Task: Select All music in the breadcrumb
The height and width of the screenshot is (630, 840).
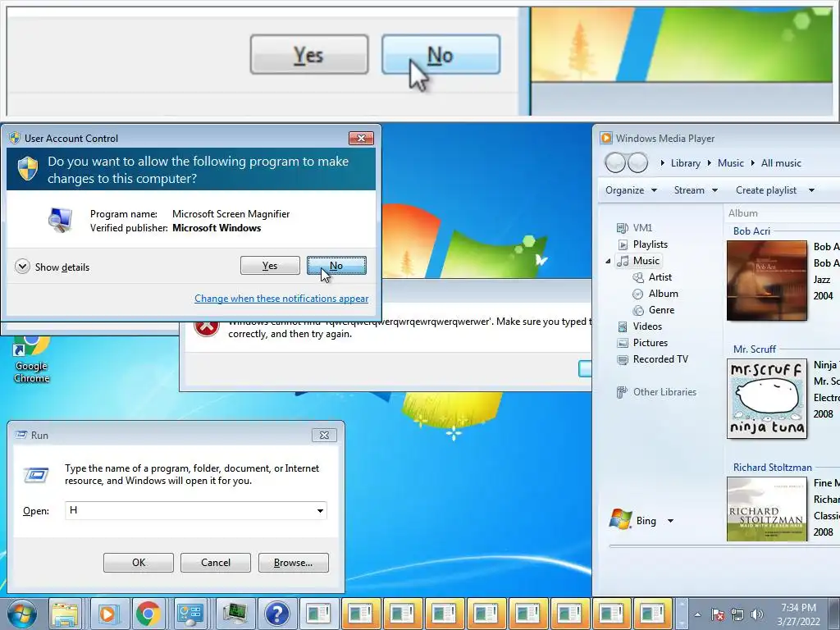Action: (x=781, y=163)
